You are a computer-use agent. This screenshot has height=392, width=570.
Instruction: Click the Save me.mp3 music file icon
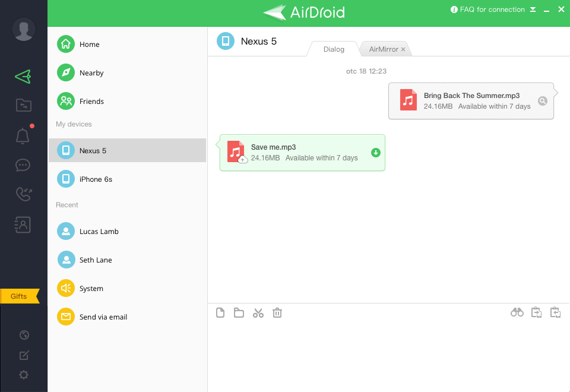click(236, 151)
